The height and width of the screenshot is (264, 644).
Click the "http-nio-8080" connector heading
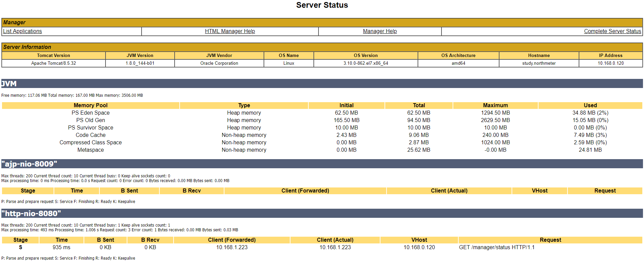(31, 213)
